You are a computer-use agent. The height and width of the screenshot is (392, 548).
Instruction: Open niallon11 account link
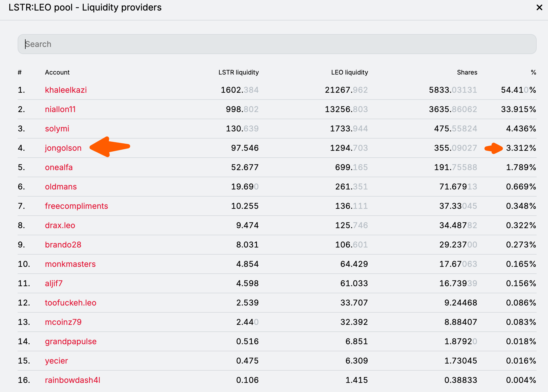60,109
